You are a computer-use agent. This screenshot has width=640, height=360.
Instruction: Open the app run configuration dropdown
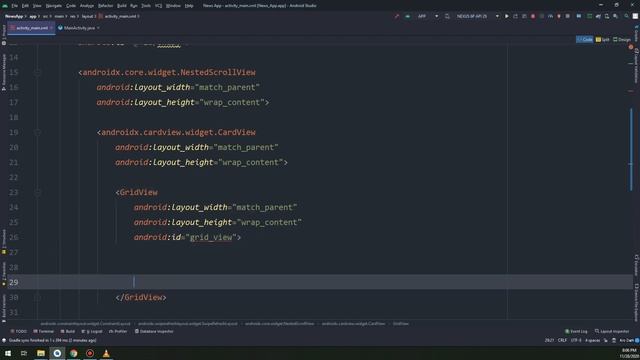[x=427, y=16]
